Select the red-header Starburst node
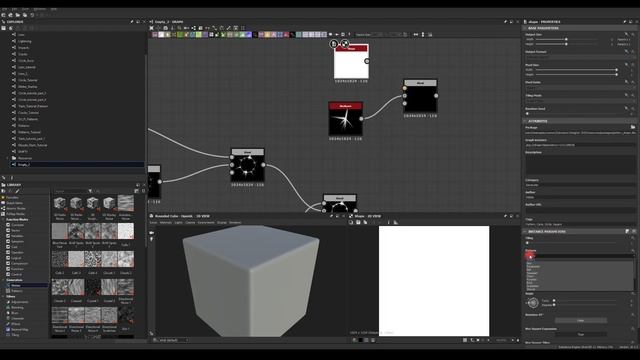 (345, 119)
